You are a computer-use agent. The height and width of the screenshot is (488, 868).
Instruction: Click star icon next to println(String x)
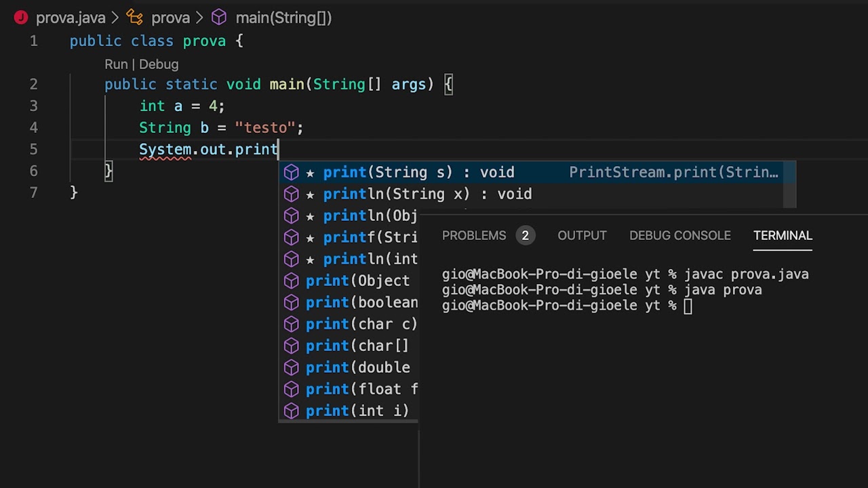(x=310, y=195)
